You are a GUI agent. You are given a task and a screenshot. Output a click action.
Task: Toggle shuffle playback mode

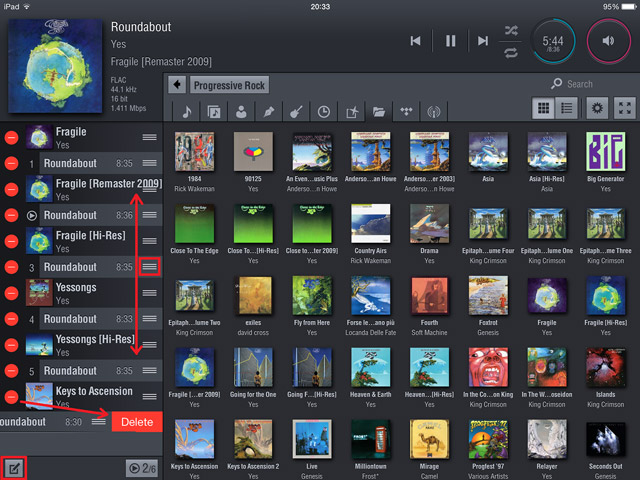tap(511, 30)
